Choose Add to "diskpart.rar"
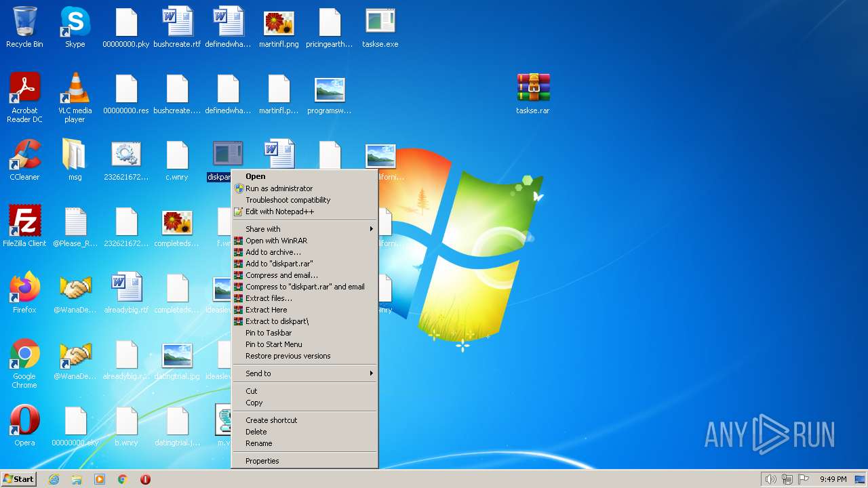Viewport: 868px width, 488px height. (304, 264)
